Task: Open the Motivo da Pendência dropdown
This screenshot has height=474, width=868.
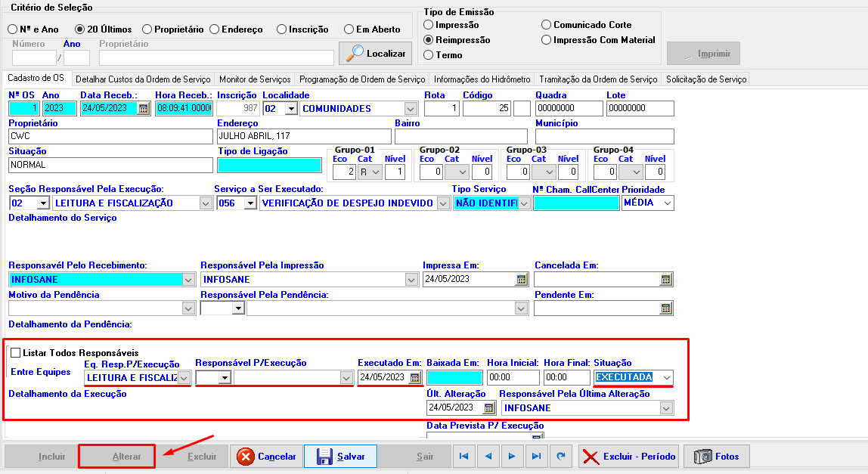Action: point(188,308)
